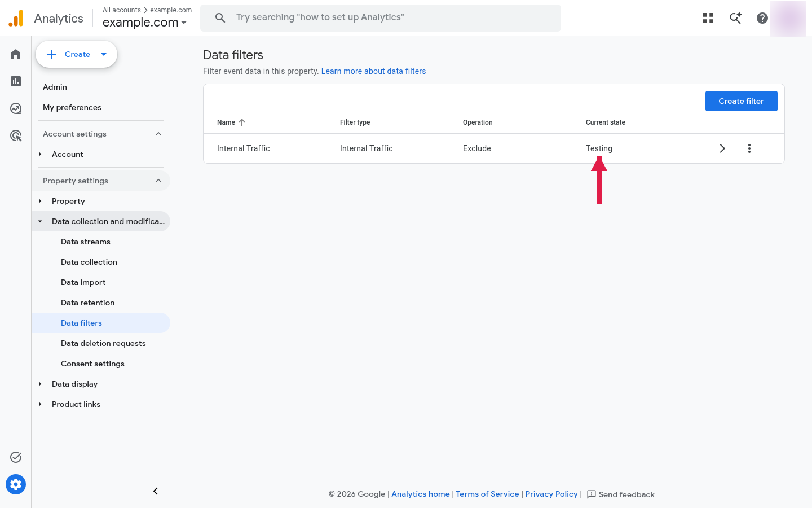Click the user account avatar
Viewport: 812px width, 508px height.
point(788,19)
